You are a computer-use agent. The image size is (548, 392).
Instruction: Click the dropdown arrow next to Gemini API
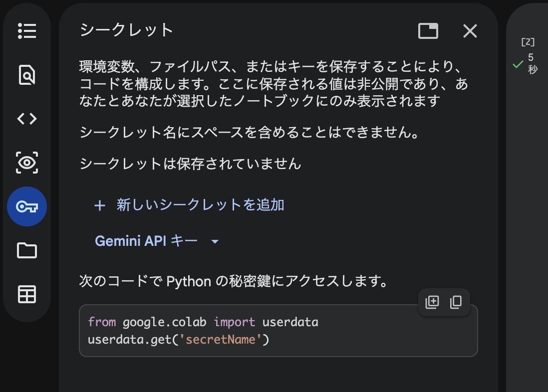pyautogui.click(x=215, y=241)
